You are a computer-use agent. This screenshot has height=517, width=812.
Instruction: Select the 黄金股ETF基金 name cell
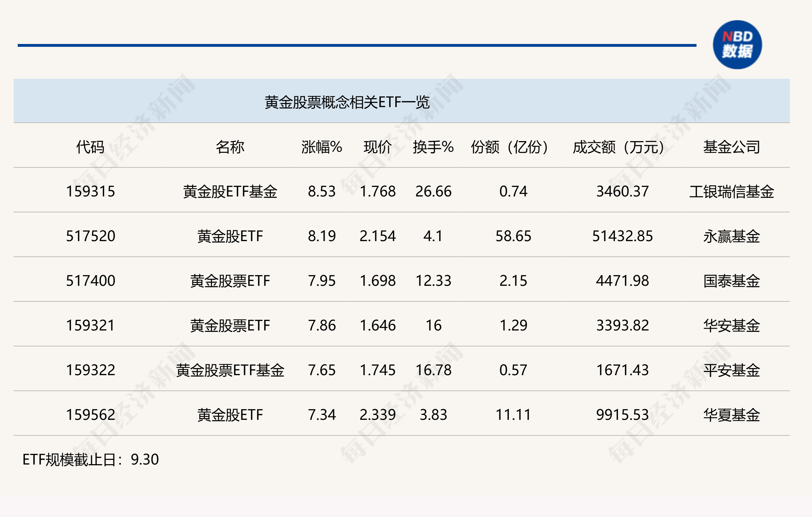coord(230,191)
